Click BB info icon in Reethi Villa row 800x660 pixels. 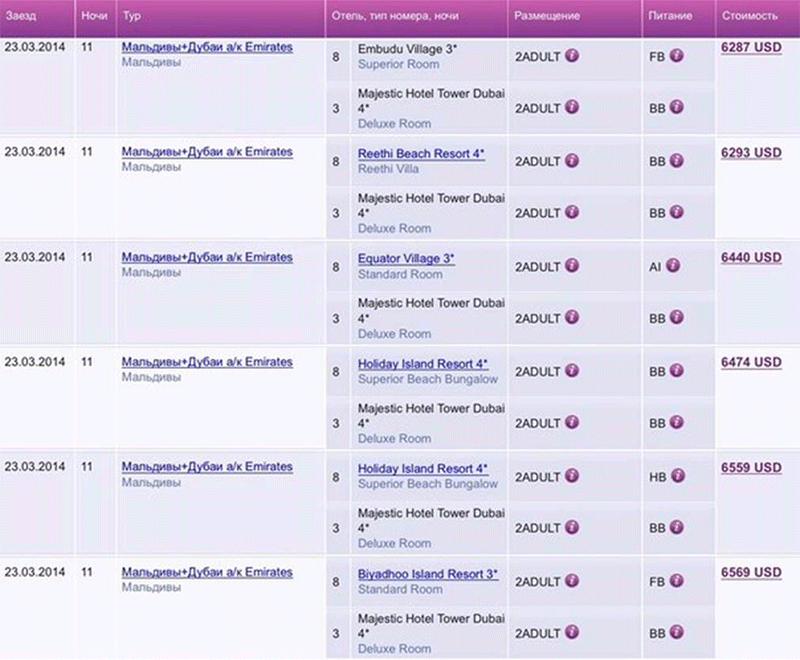point(676,161)
